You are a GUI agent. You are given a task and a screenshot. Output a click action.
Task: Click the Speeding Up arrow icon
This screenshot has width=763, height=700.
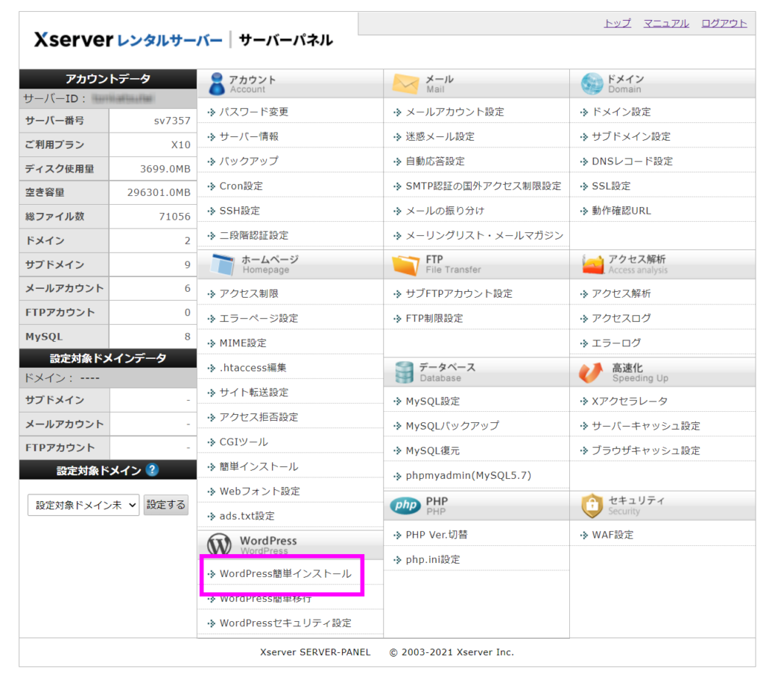click(591, 372)
